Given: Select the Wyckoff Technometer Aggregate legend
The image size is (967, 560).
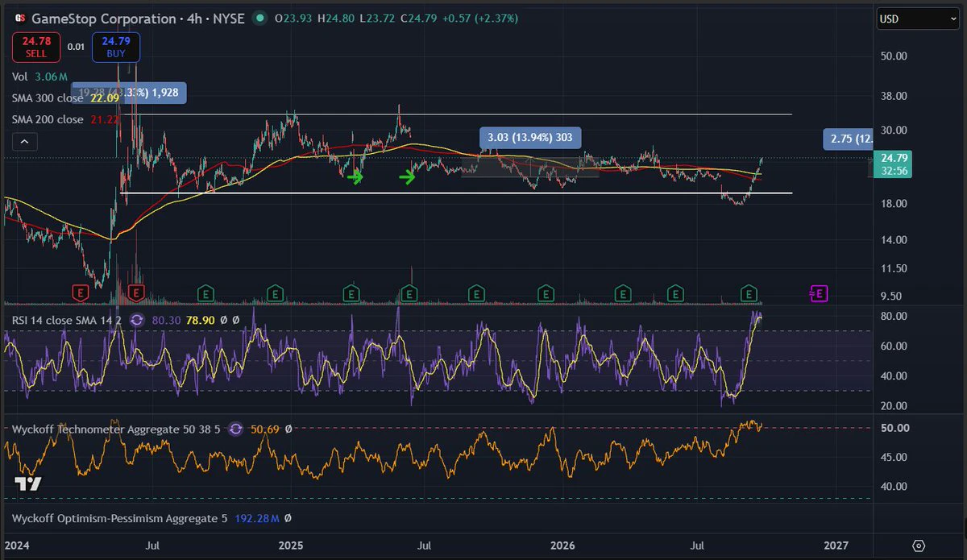Looking at the screenshot, I should point(116,429).
